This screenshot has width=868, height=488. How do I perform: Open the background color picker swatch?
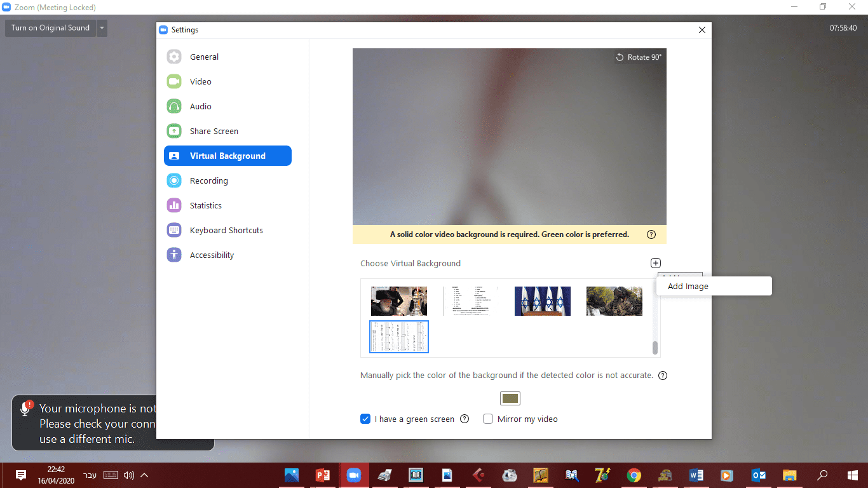point(510,398)
